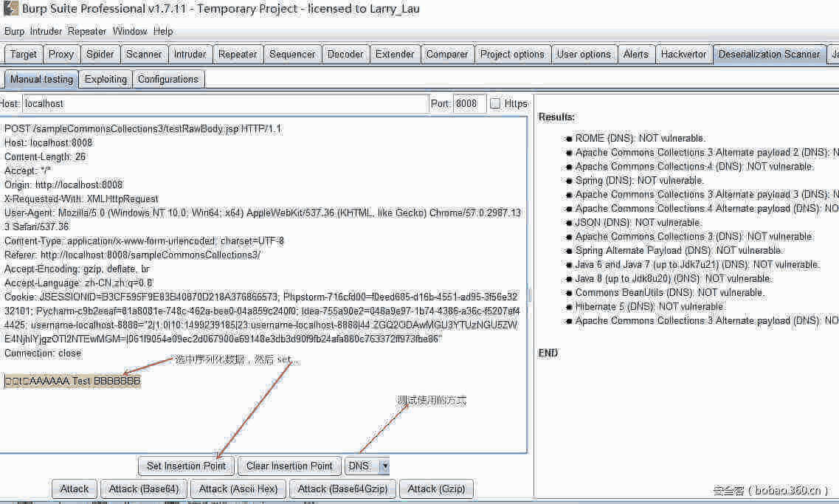
Task: Enable the Https checkbox
Action: pyautogui.click(x=495, y=103)
